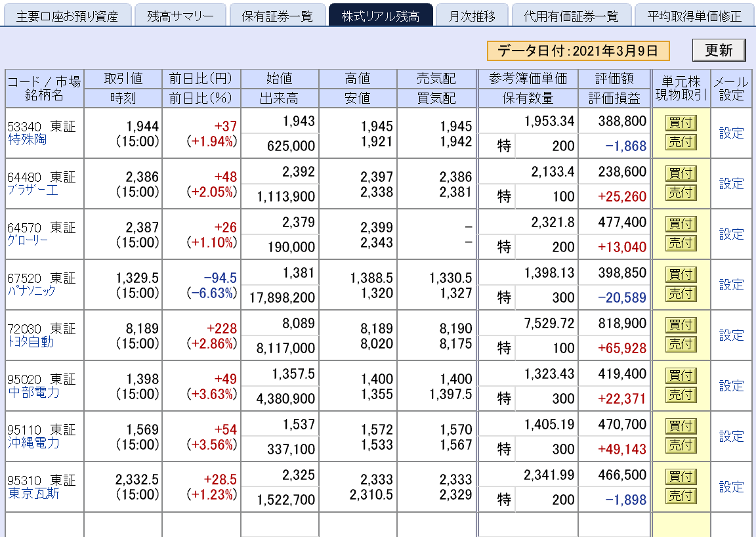Select the 株式リアル残高 tab

tap(381, 16)
